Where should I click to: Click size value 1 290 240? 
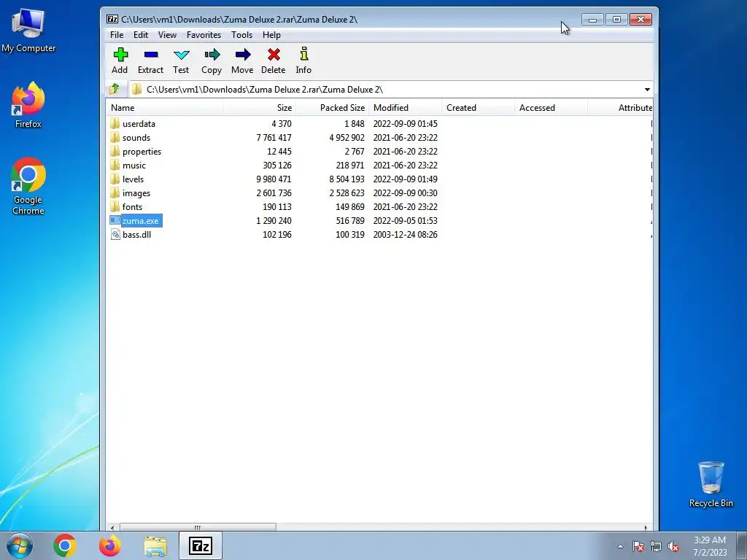tap(274, 220)
